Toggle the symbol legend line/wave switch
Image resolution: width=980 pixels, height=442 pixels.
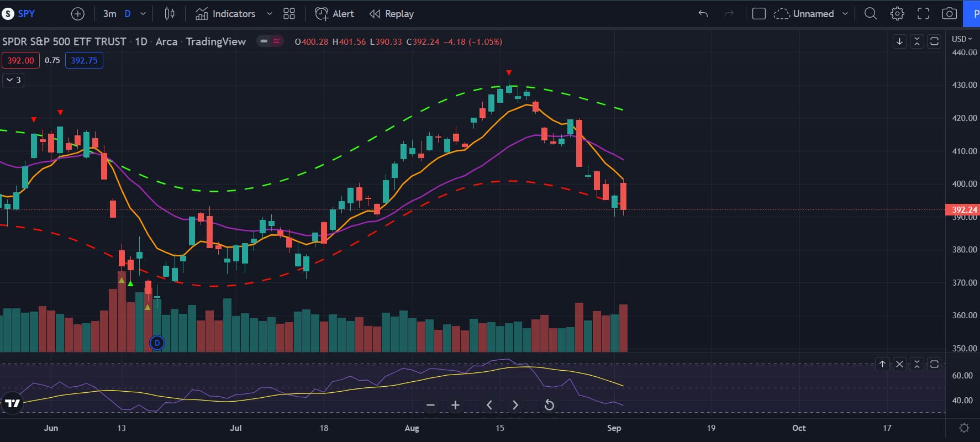pyautogui.click(x=270, y=41)
